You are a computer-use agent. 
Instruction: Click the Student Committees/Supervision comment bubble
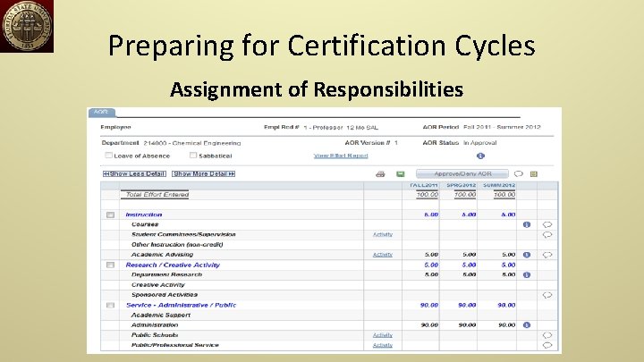point(547,235)
